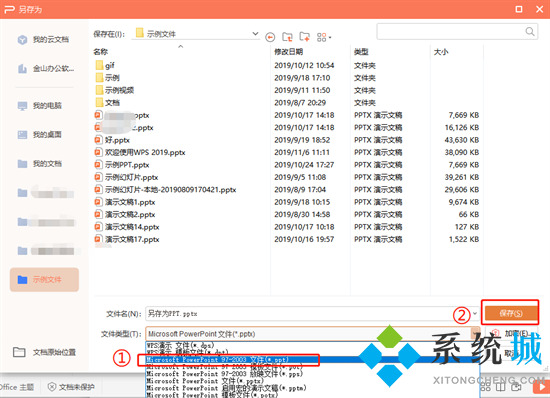Click the 文件名 input field
The image size is (550, 398).
(x=308, y=313)
